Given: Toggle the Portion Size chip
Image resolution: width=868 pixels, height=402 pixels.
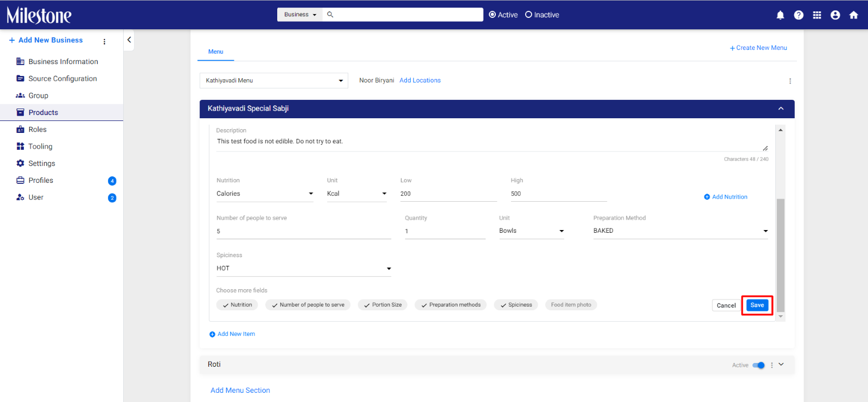Looking at the screenshot, I should [382, 305].
